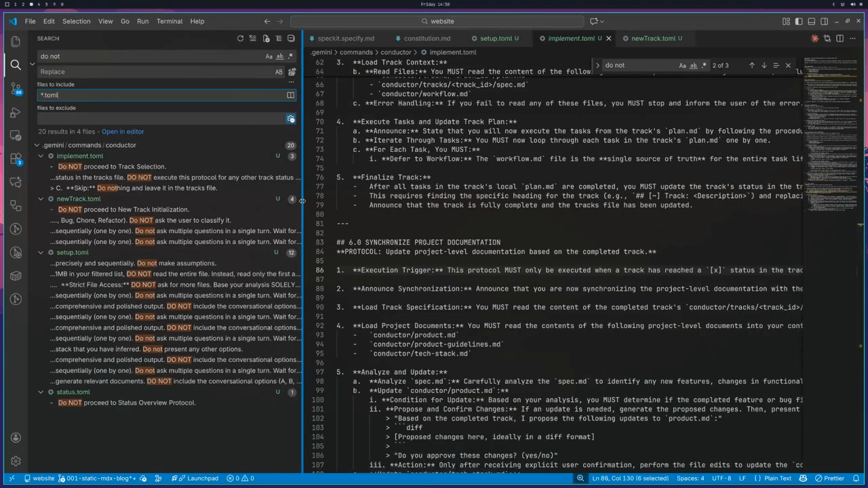868x488 pixels.
Task: Toggle 'Use Exclude Settings and Ignore Files'
Action: coord(290,119)
